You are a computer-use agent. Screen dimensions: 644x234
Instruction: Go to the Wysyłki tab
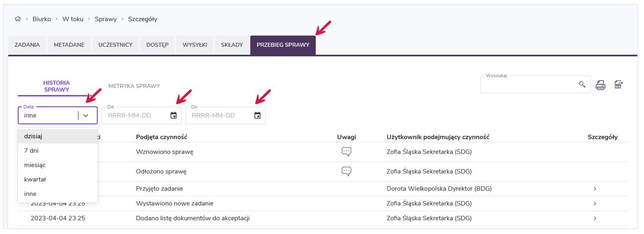pyautogui.click(x=194, y=45)
